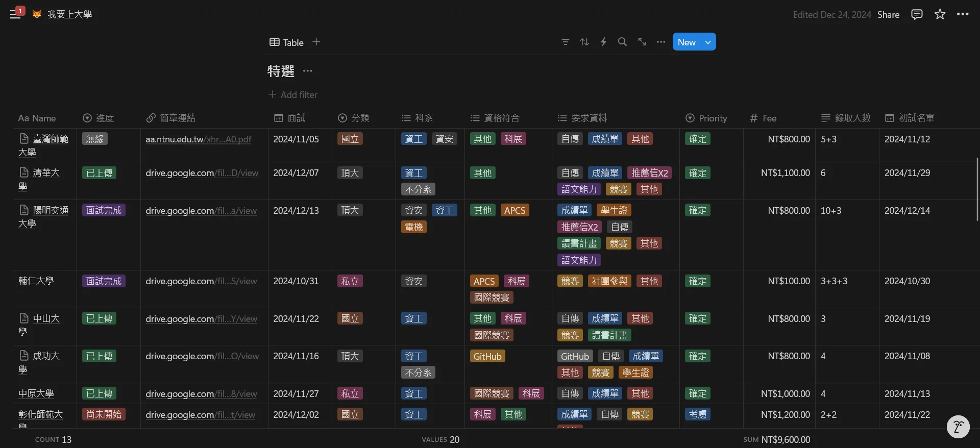This screenshot has width=980, height=448.
Task: Open the 特選 title options ellipsis
Action: click(x=307, y=71)
